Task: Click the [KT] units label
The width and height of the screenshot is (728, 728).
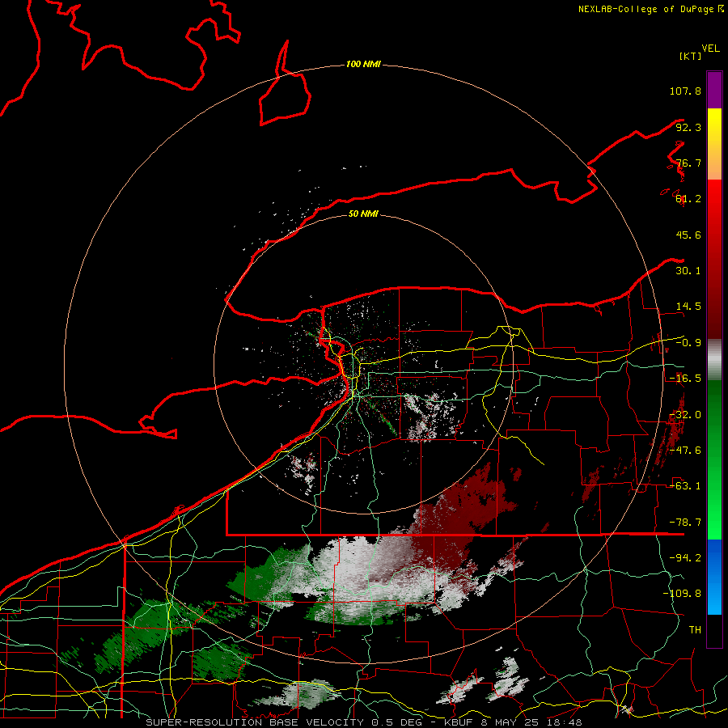Action: (x=690, y=56)
